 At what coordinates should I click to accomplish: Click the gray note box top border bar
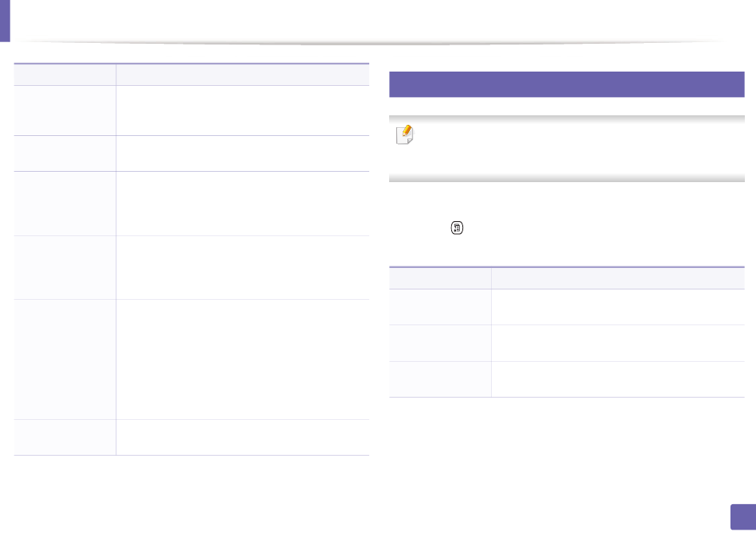click(x=567, y=118)
